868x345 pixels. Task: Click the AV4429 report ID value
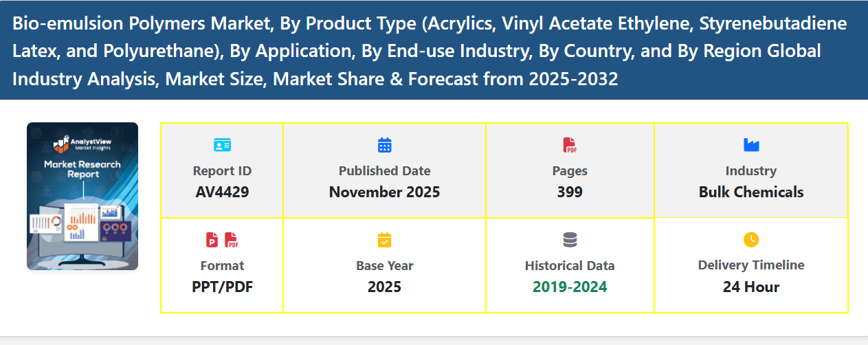pyautogui.click(x=222, y=192)
